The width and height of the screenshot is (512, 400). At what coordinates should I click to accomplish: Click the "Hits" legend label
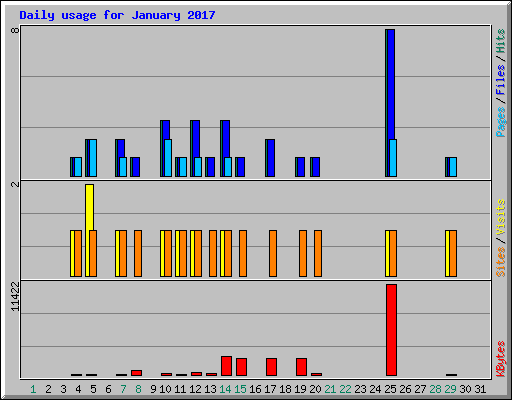[501, 41]
